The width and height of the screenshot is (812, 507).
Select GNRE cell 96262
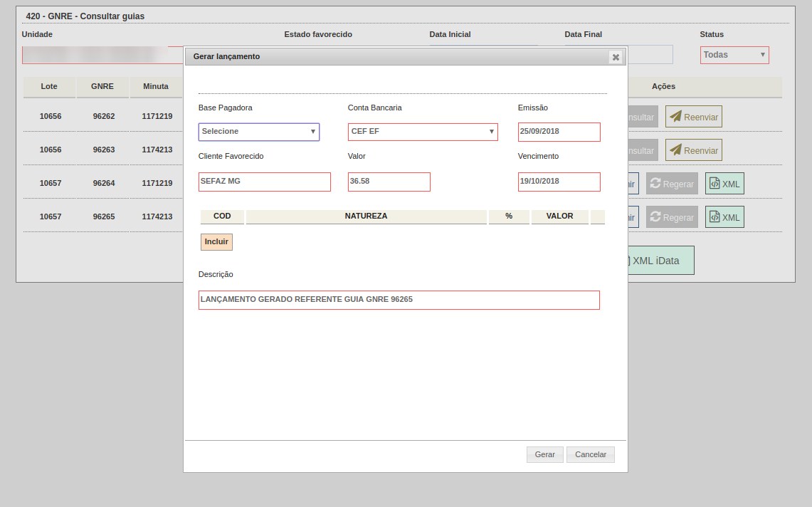tap(104, 116)
